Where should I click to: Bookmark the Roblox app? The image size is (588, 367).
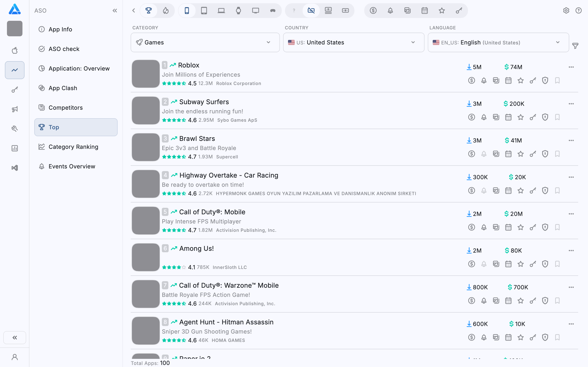point(557,80)
